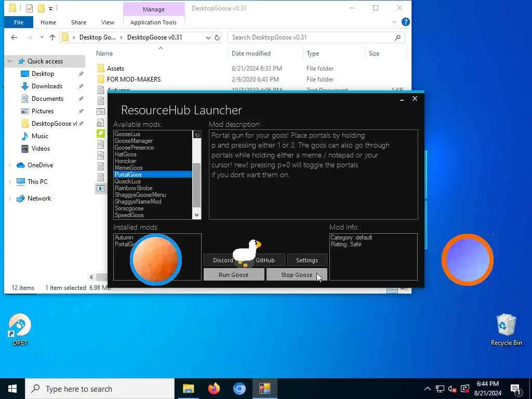Show hidden system tray icons
The height and width of the screenshot is (399, 532).
pyautogui.click(x=428, y=389)
